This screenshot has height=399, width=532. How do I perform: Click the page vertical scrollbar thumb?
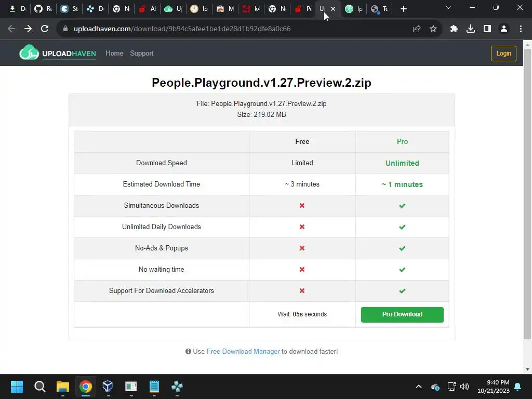527,193
